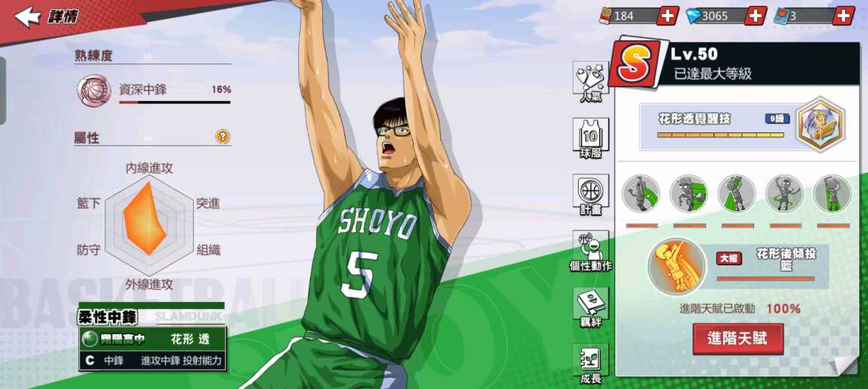Add cards with the plus button beside 3
The height and width of the screenshot is (389, 868).
(844, 16)
